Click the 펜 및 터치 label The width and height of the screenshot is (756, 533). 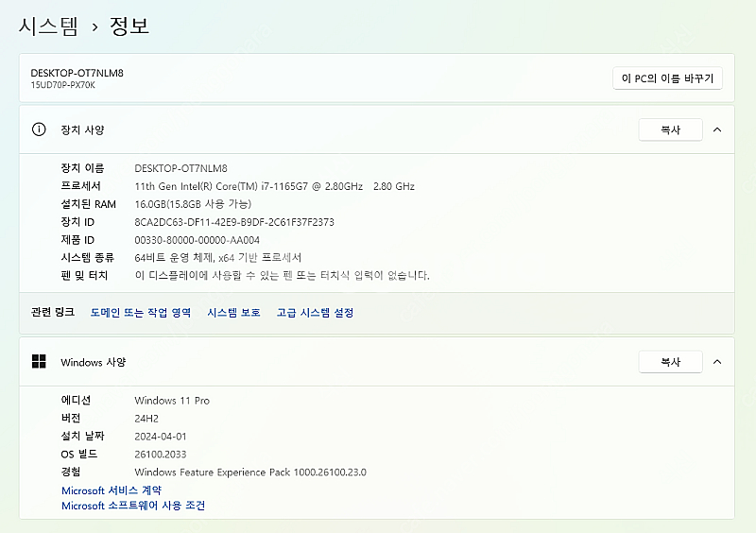[x=84, y=275]
